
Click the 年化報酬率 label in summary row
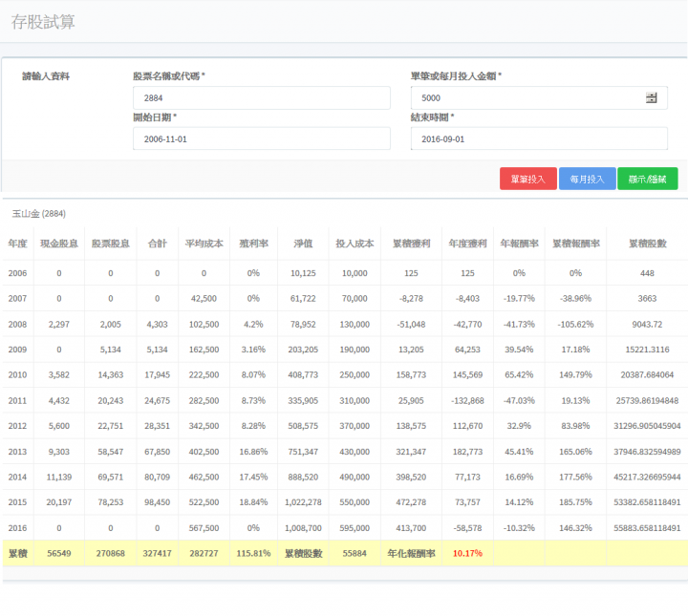coord(411,553)
